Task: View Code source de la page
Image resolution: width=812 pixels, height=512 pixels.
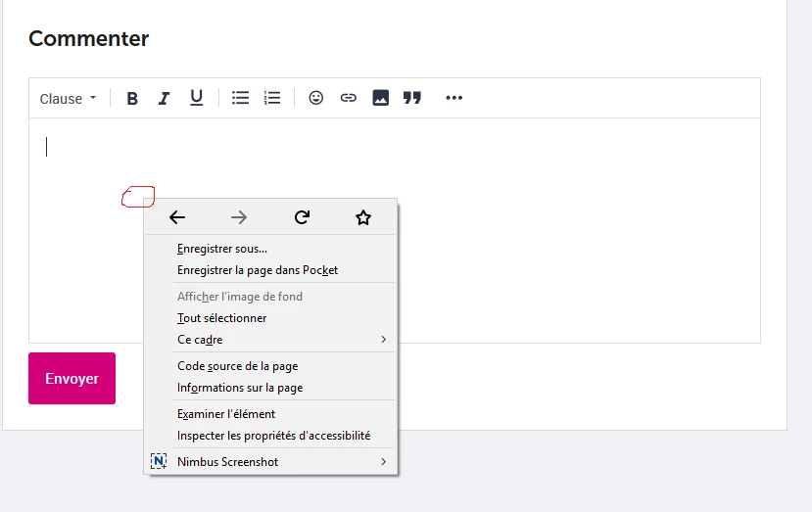Action: point(270,366)
